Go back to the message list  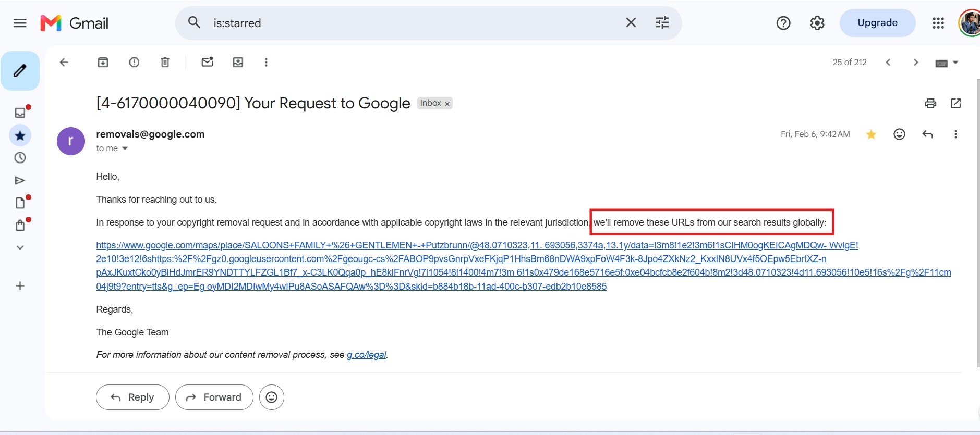pyautogui.click(x=64, y=62)
